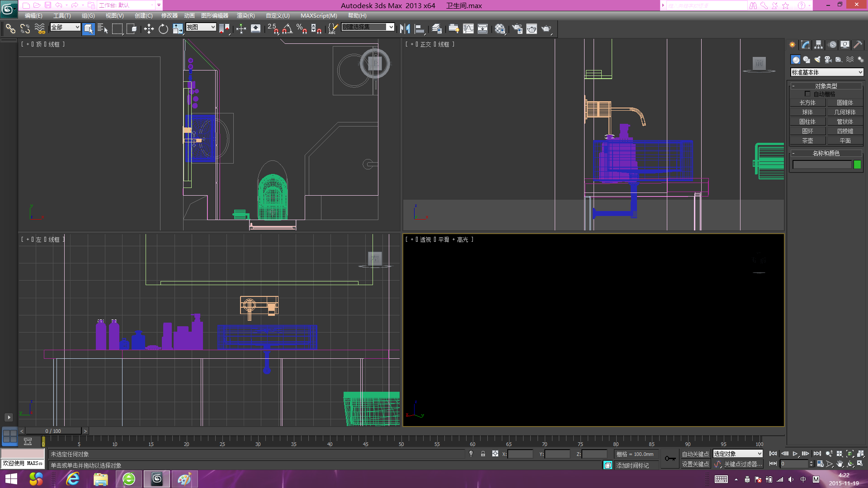The height and width of the screenshot is (488, 868).
Task: Click the 圆柱体 cylinder button
Action: pos(807,122)
